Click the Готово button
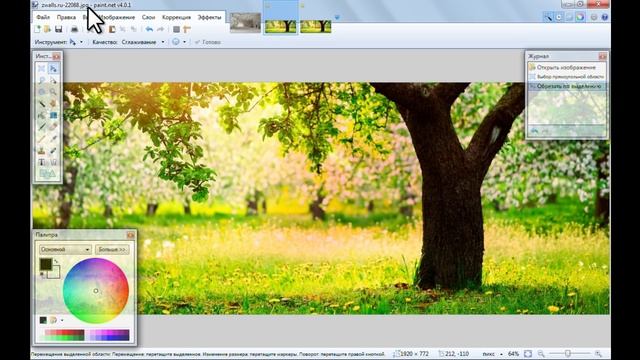Viewport: 640px width, 360px height. 208,42
